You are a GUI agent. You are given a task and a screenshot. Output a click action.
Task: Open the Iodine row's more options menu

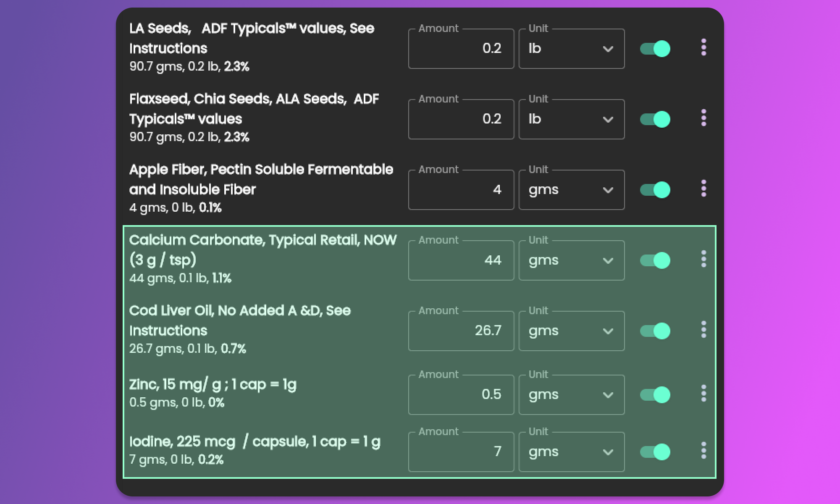[703, 451]
